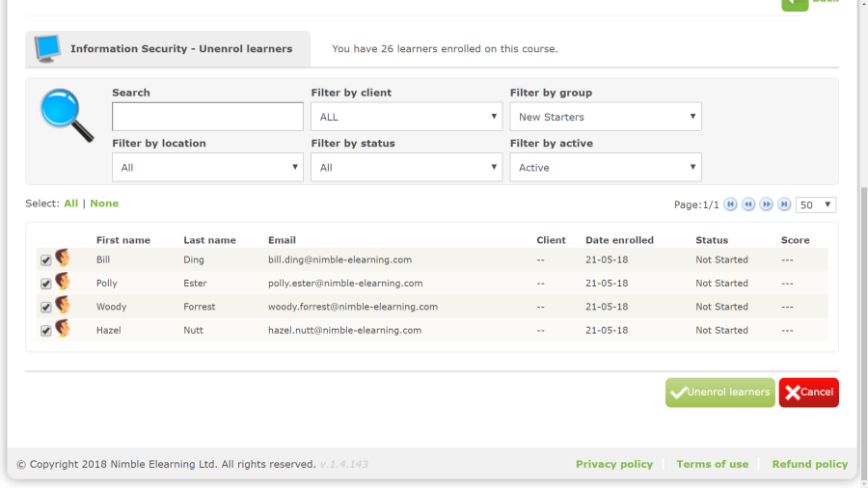
Task: Click Bill Ding's avatar icon
Action: click(63, 259)
